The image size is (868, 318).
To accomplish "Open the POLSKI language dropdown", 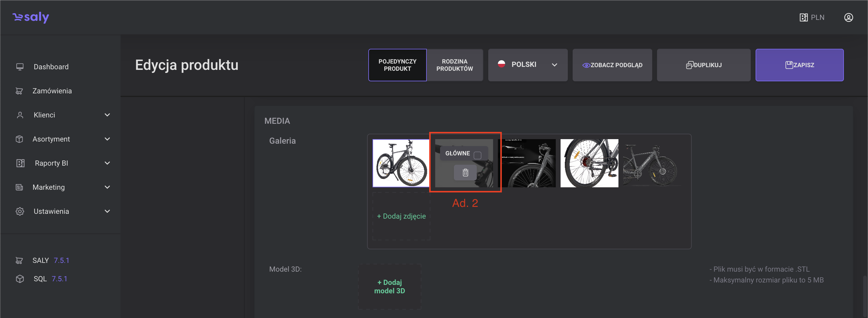I will (527, 65).
